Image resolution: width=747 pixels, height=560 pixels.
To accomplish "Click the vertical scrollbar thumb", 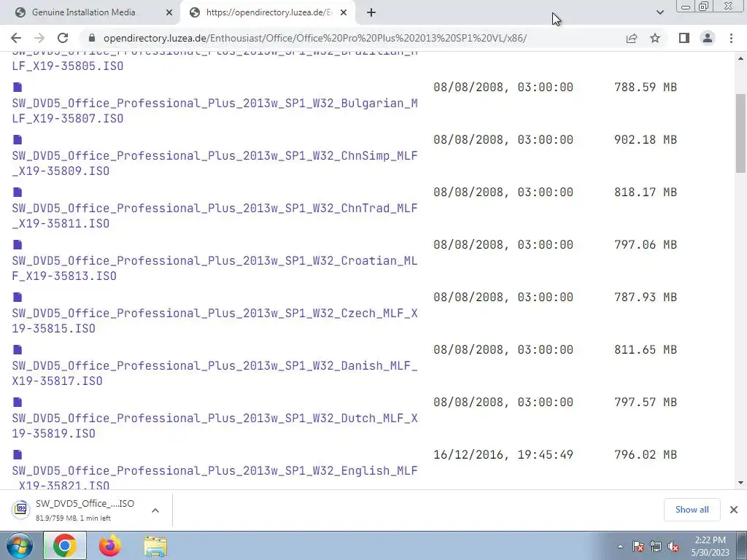I will (740, 133).
